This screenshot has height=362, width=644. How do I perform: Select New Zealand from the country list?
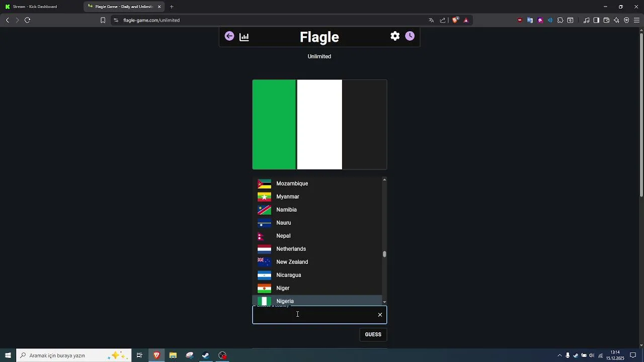point(317,262)
